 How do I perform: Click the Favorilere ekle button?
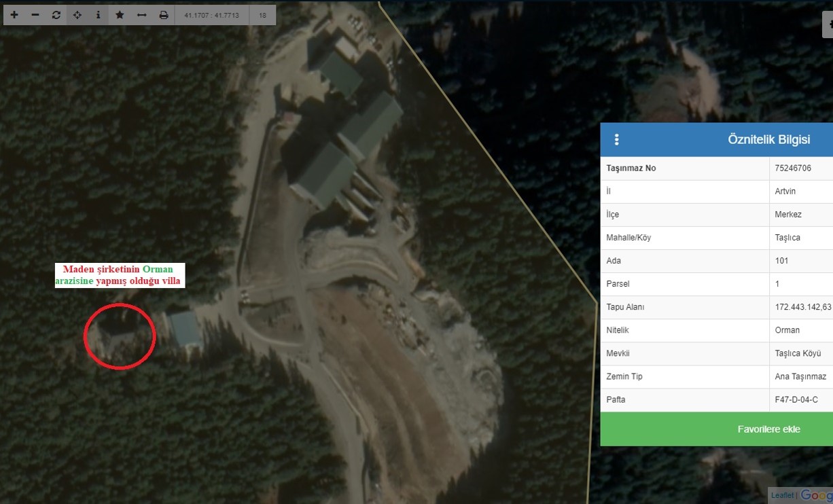tap(768, 429)
